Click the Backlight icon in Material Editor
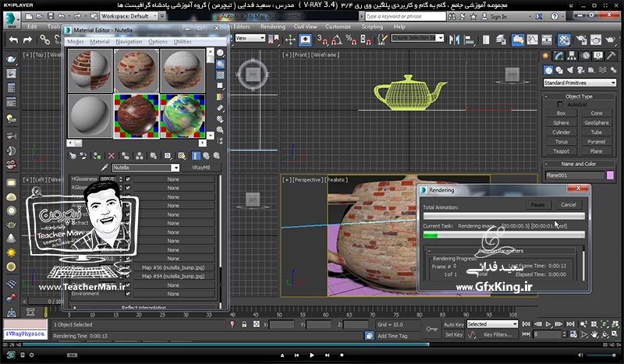624x364 pixels. click(x=220, y=64)
